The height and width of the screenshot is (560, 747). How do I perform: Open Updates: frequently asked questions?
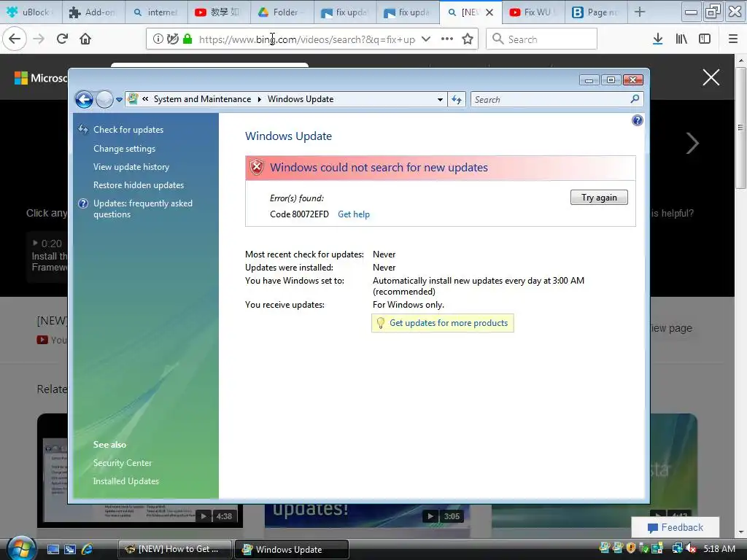click(143, 209)
